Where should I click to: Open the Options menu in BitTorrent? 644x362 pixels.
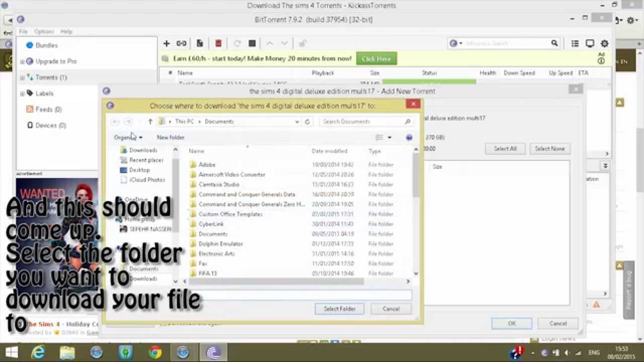tap(44, 31)
